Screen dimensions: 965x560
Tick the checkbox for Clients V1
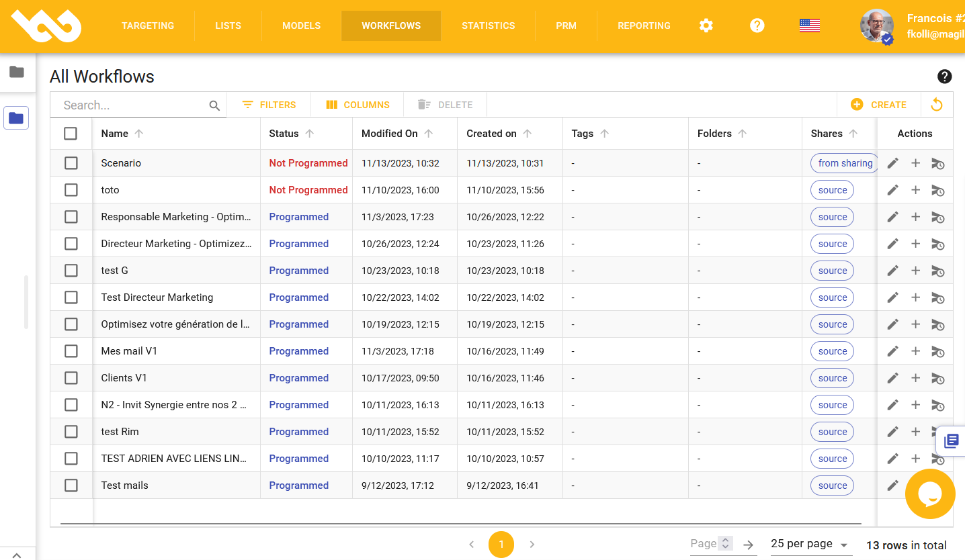pyautogui.click(x=71, y=378)
